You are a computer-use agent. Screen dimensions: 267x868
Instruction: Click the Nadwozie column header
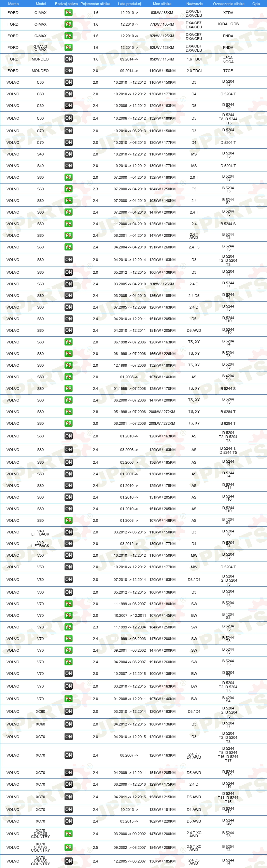pyautogui.click(x=195, y=4)
